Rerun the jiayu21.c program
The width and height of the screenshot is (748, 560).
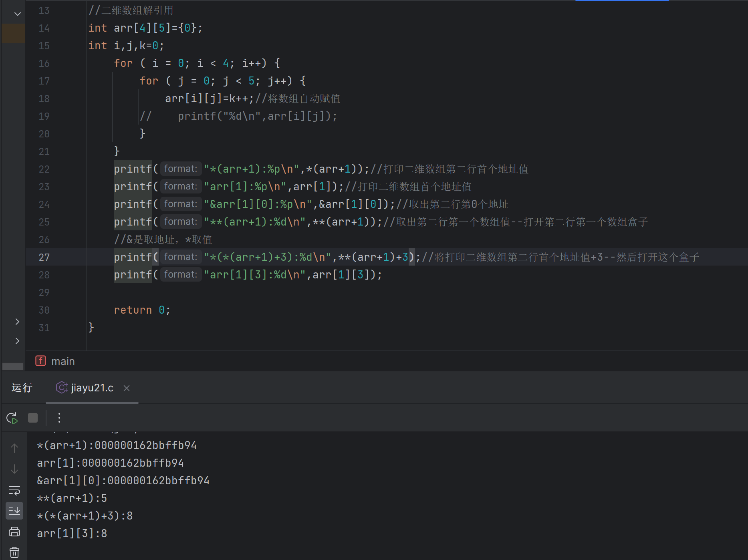12,418
